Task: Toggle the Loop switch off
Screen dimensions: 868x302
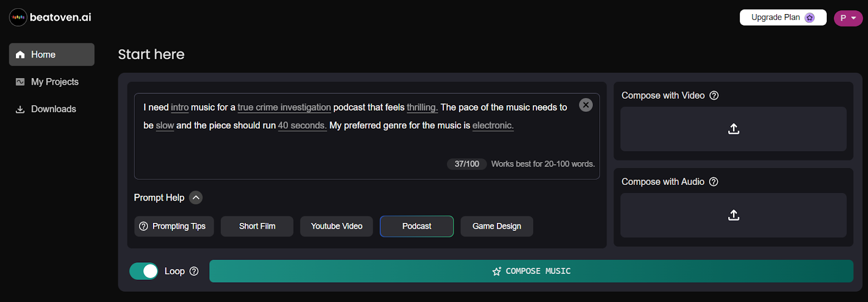Action: (144, 271)
